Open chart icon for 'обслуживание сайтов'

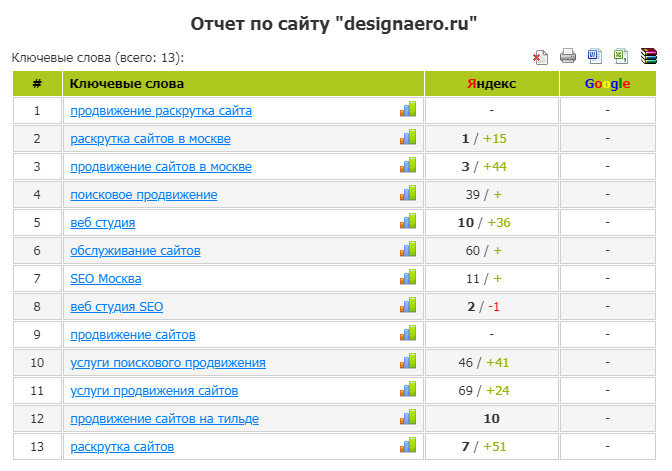(x=408, y=249)
